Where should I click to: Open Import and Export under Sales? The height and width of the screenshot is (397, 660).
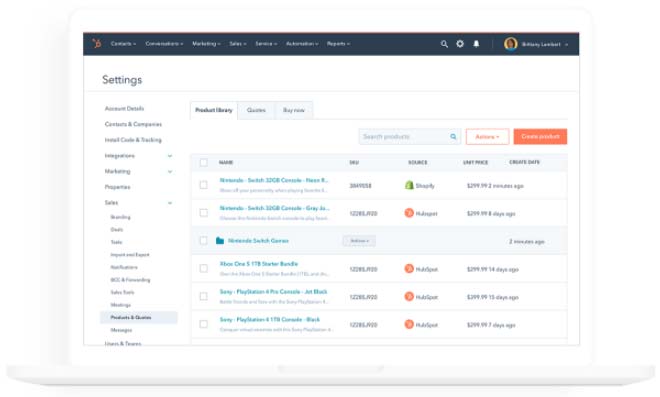click(x=130, y=255)
